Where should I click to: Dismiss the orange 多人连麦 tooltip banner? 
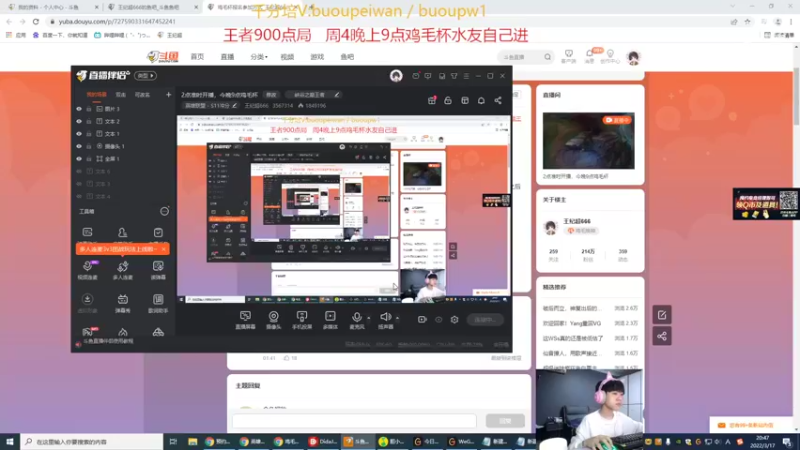(x=163, y=249)
